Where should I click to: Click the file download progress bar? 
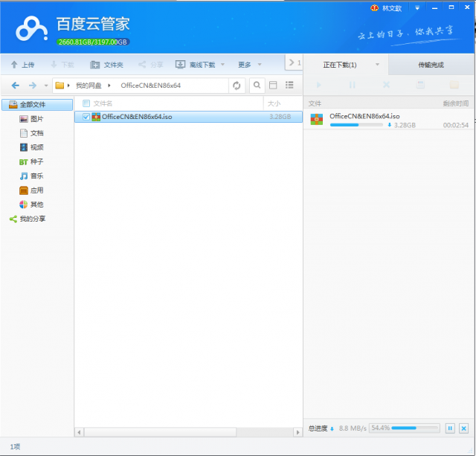pos(356,125)
